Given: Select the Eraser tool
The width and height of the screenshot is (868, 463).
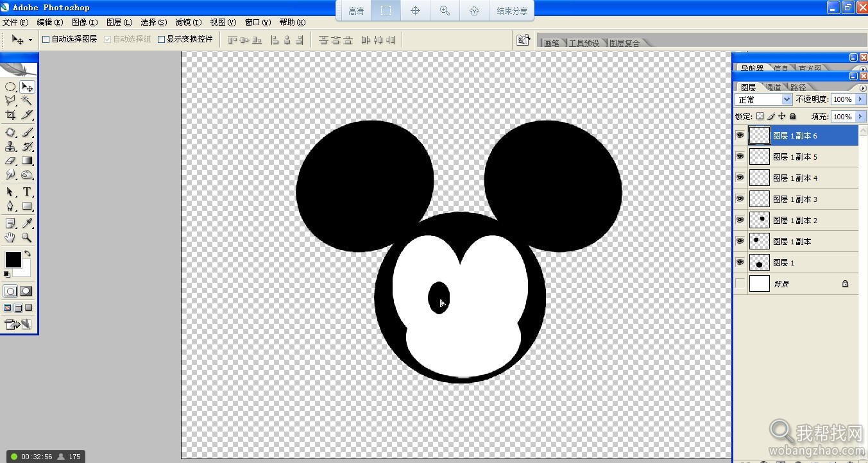Looking at the screenshot, I should (x=10, y=161).
